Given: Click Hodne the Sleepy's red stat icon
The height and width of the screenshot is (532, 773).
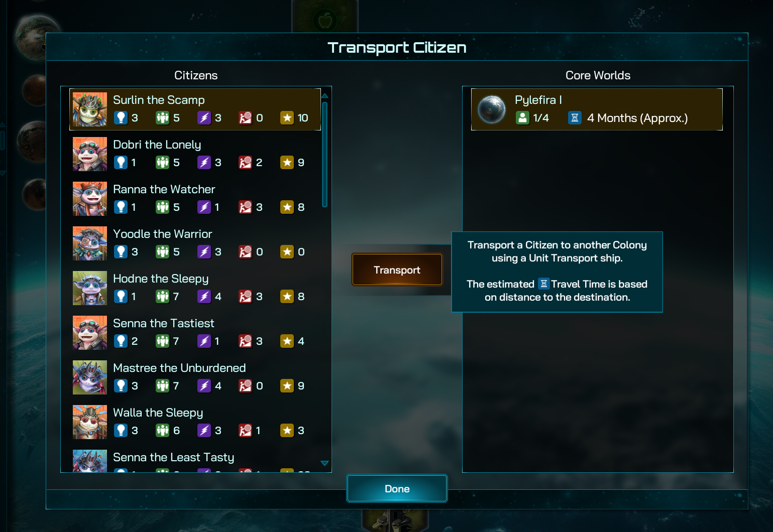Looking at the screenshot, I should pyautogui.click(x=245, y=296).
